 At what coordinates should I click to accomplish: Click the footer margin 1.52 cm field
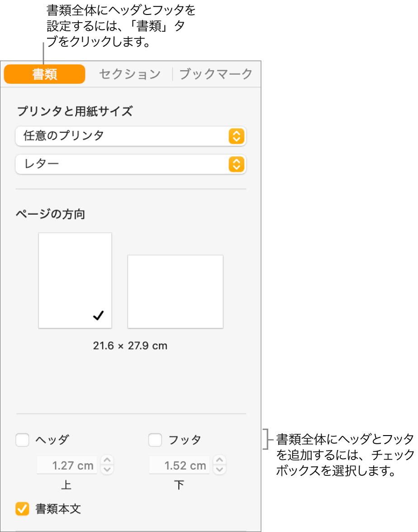coord(180,465)
